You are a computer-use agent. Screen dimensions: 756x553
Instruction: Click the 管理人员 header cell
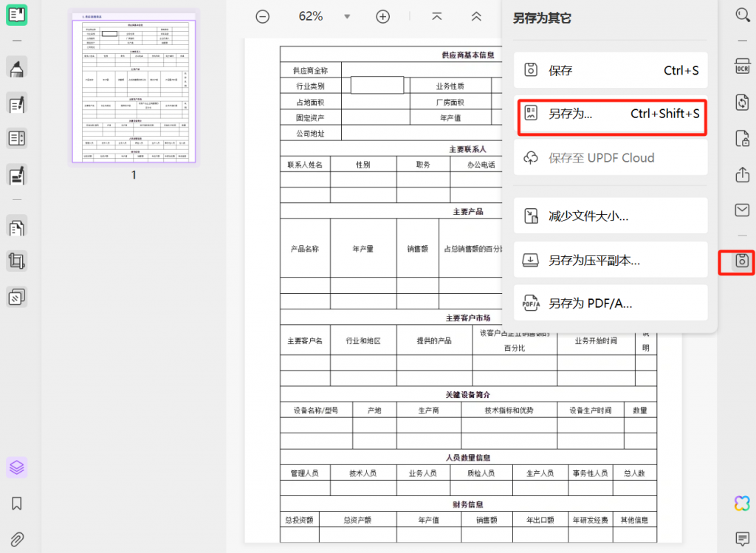pyautogui.click(x=305, y=473)
